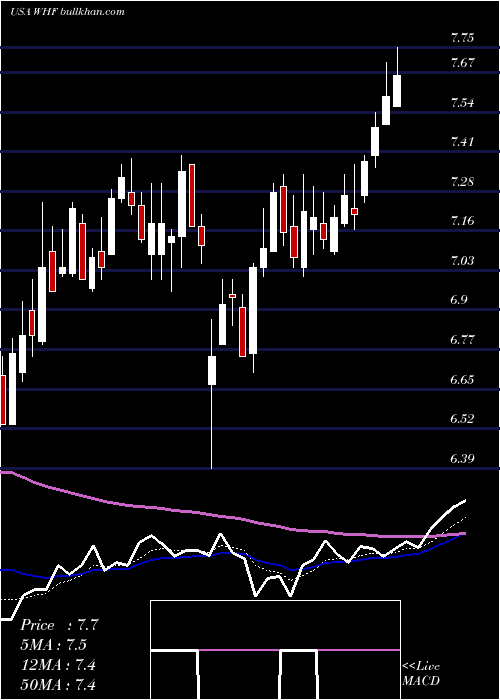The height and width of the screenshot is (700, 500).
Task: Select the 7.67 price axis label
Action: (462, 63)
